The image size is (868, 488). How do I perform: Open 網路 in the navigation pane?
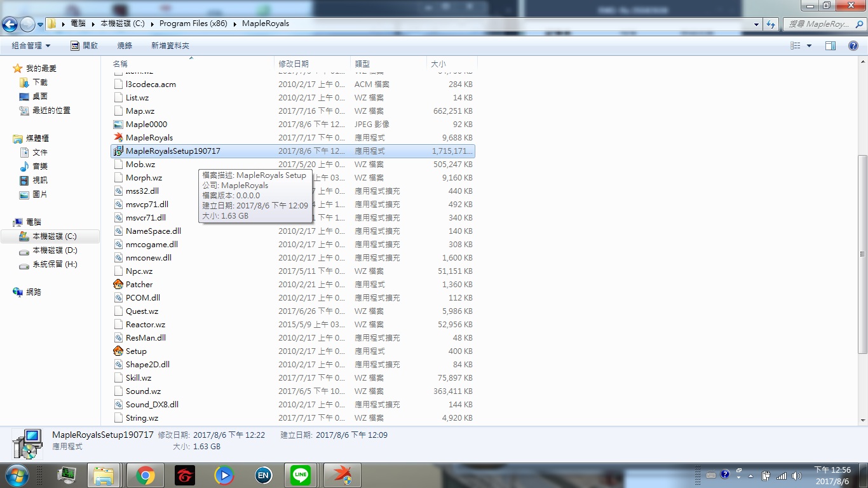point(34,292)
